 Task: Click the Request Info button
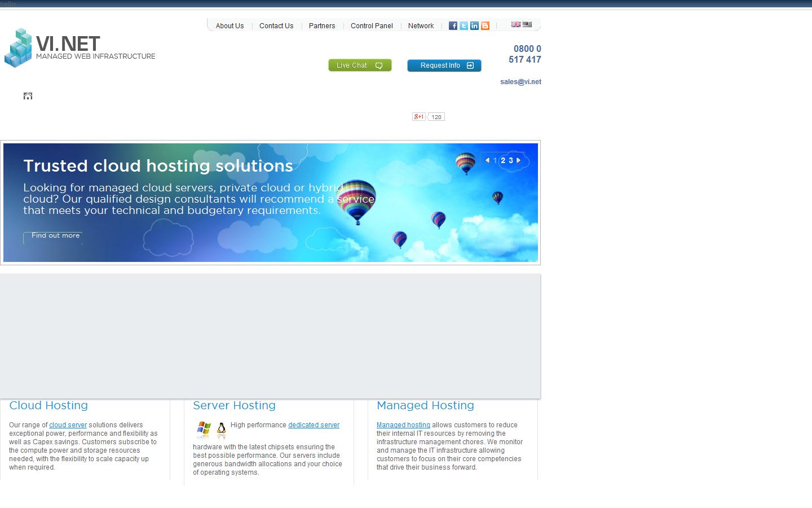click(x=444, y=65)
